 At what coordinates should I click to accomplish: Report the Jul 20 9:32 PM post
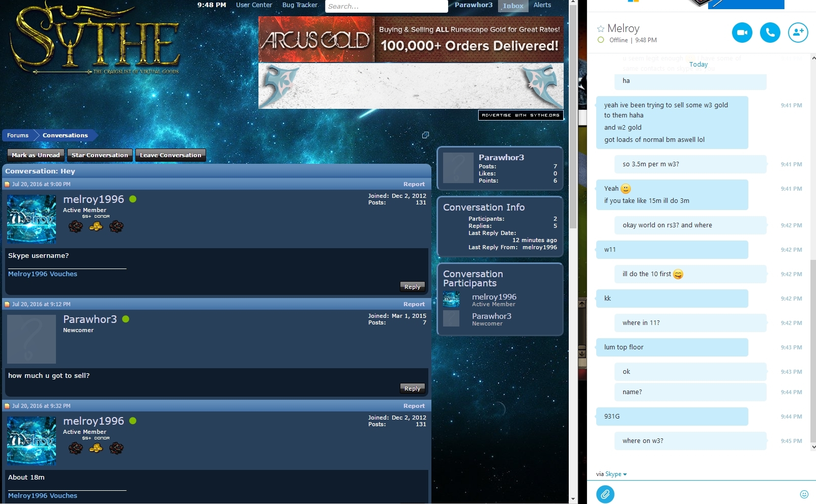[x=414, y=406]
